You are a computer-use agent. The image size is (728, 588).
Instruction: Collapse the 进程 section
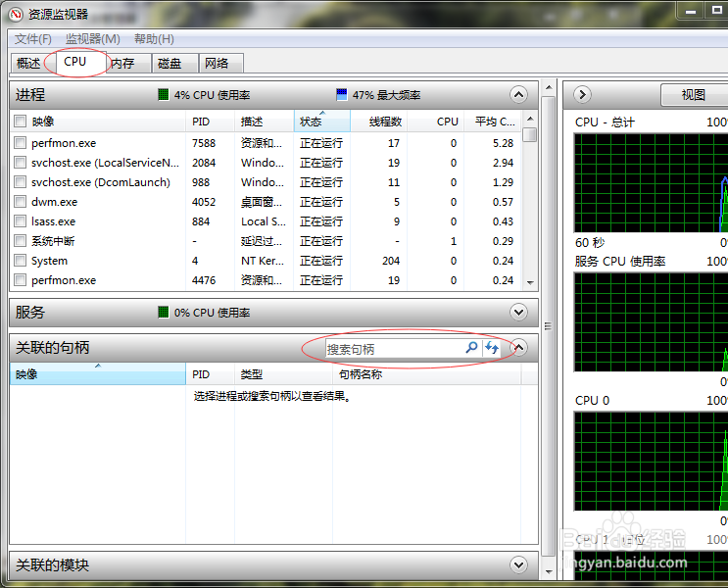point(518,95)
